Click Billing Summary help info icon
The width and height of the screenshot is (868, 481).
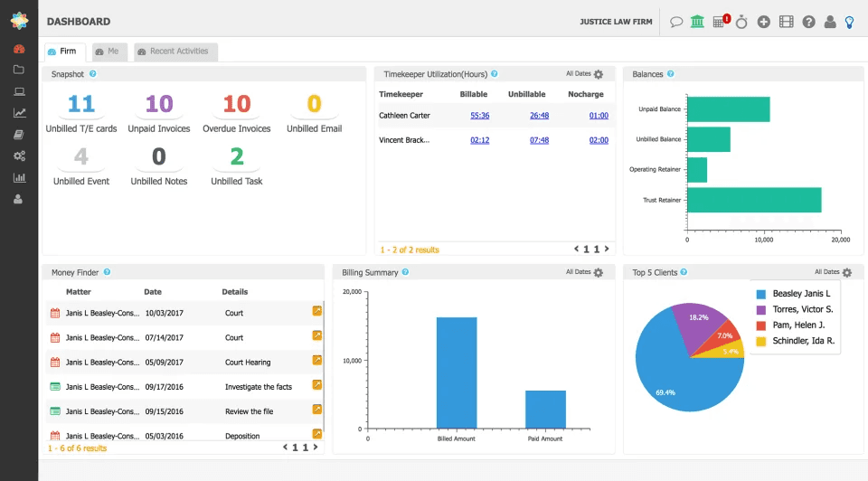(x=405, y=272)
